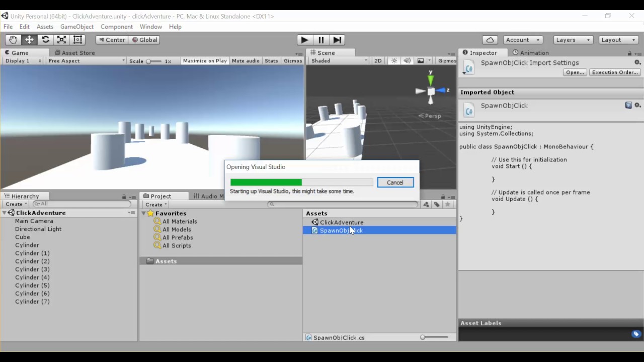The width and height of the screenshot is (644, 362).
Task: Open inspector settings gear icon
Action: [637, 63]
